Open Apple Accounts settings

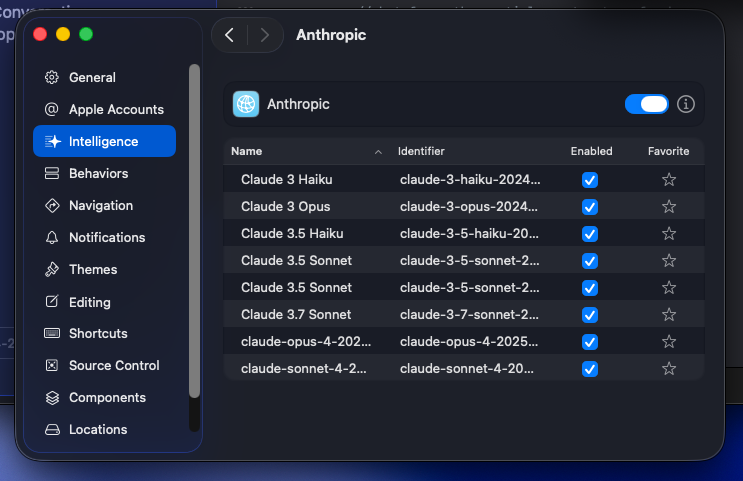tap(104, 109)
